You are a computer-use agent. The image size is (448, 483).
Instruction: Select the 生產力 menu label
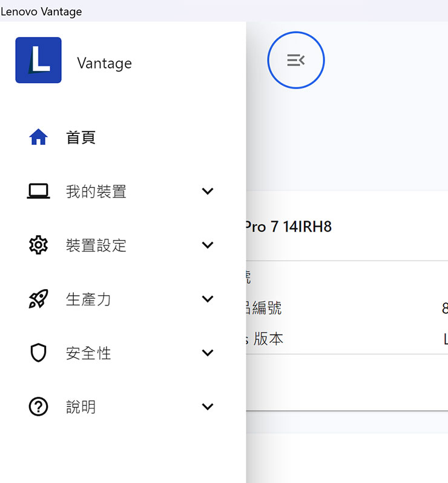coord(88,299)
